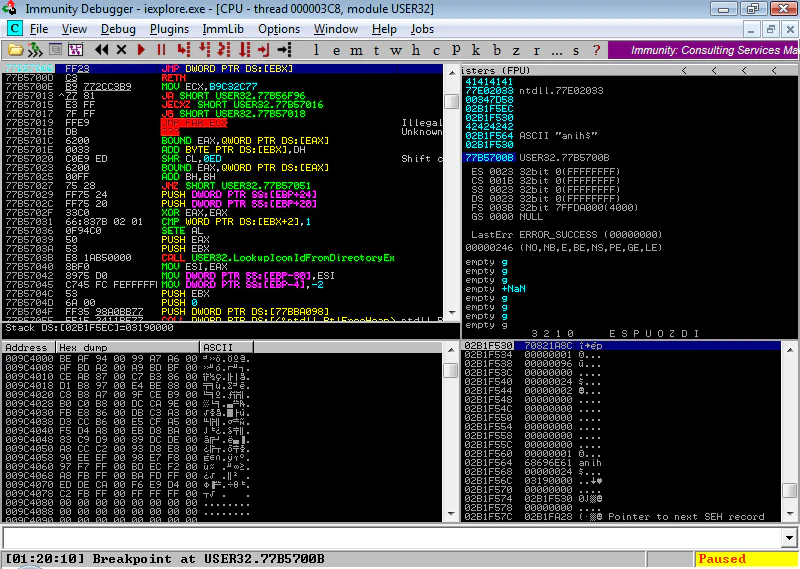Select the JMP DWORD PTR DS:[EBX] instruction
Image resolution: width=800 pixels, height=569 pixels.
[x=223, y=68]
